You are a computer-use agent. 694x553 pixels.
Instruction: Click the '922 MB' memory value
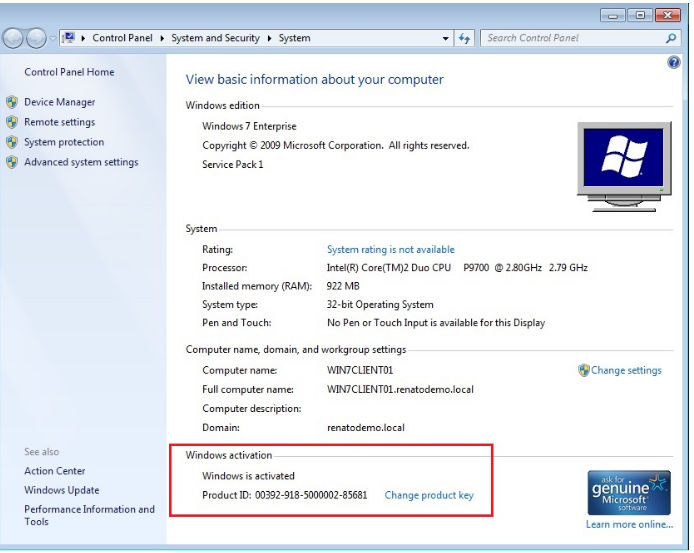click(343, 286)
